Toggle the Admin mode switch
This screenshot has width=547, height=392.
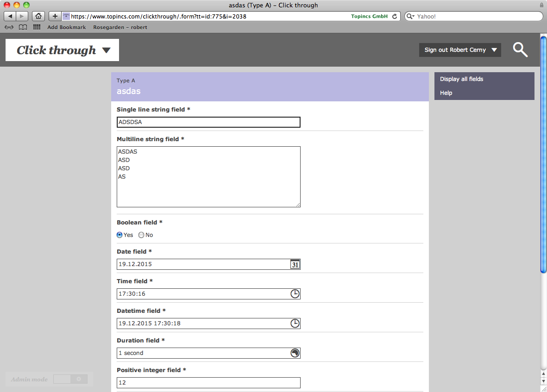70,379
